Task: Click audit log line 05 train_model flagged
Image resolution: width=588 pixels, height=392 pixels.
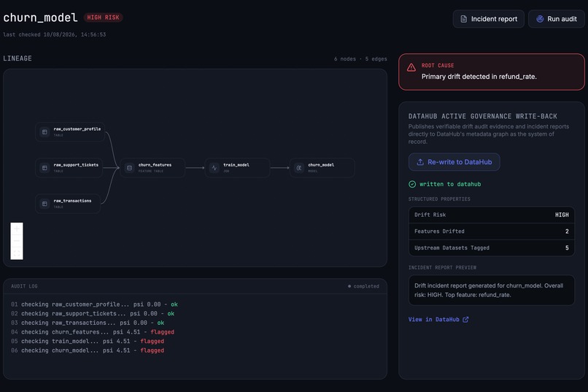Action: tap(88, 341)
